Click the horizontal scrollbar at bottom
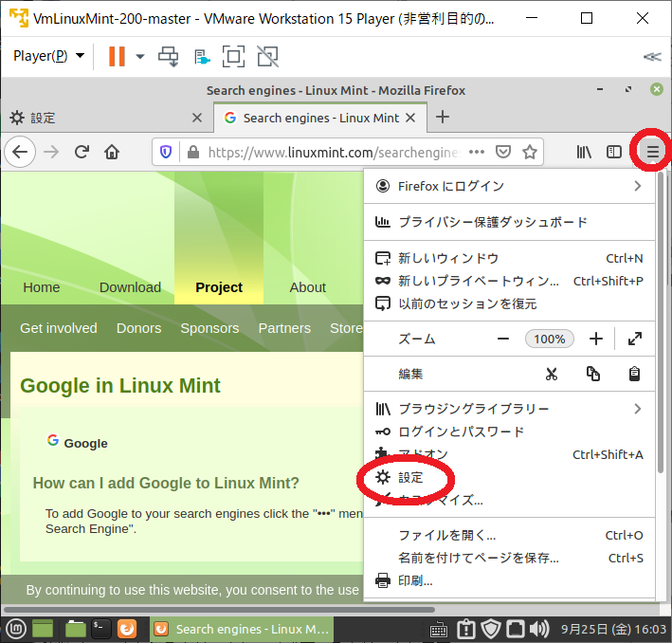This screenshot has height=643, width=672. click(x=220, y=610)
